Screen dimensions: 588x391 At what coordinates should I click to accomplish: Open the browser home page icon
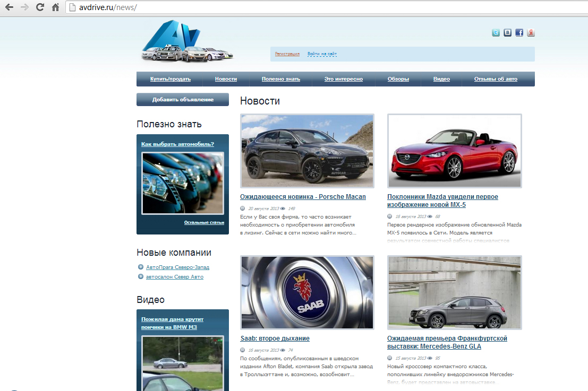(x=55, y=7)
